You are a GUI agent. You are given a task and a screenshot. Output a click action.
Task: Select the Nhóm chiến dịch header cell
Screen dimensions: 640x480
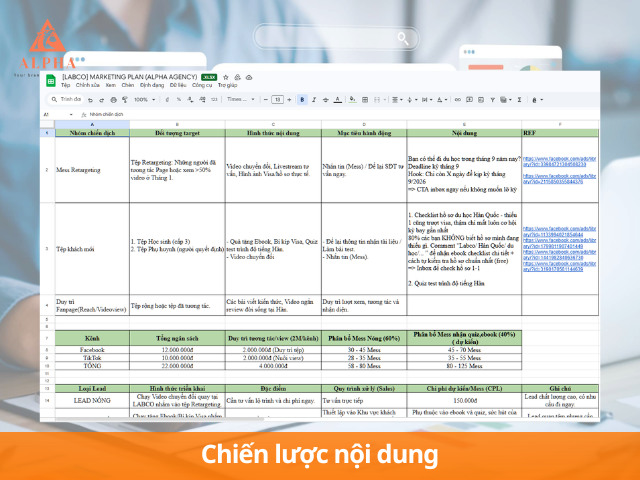pyautogui.click(x=92, y=133)
